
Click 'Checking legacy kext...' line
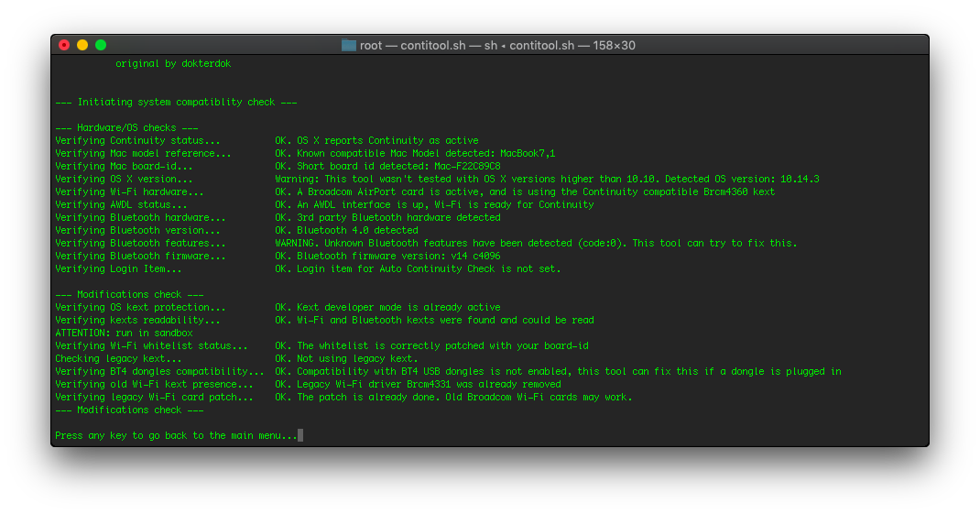pos(118,358)
